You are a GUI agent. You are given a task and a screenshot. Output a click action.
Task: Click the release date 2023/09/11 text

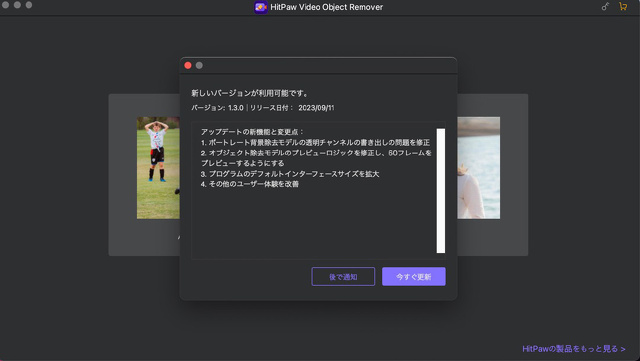(316, 108)
